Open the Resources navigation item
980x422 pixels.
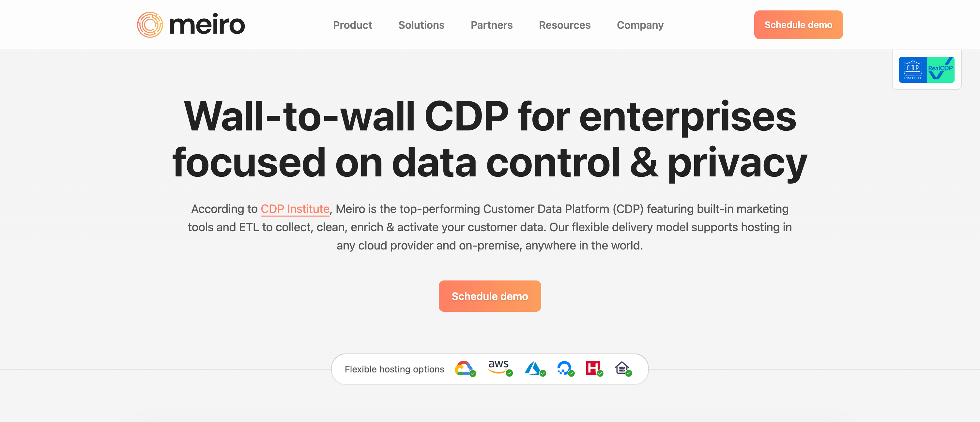coord(565,25)
